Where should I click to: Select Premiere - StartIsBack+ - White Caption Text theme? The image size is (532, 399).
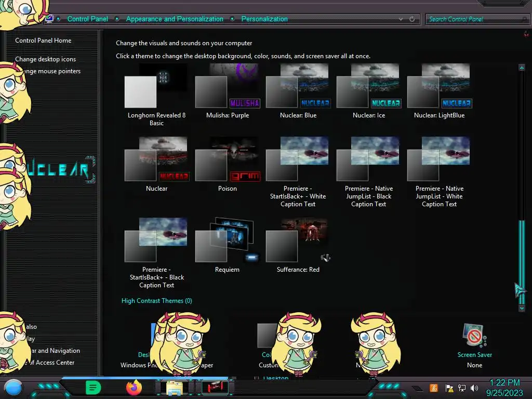pos(298,172)
